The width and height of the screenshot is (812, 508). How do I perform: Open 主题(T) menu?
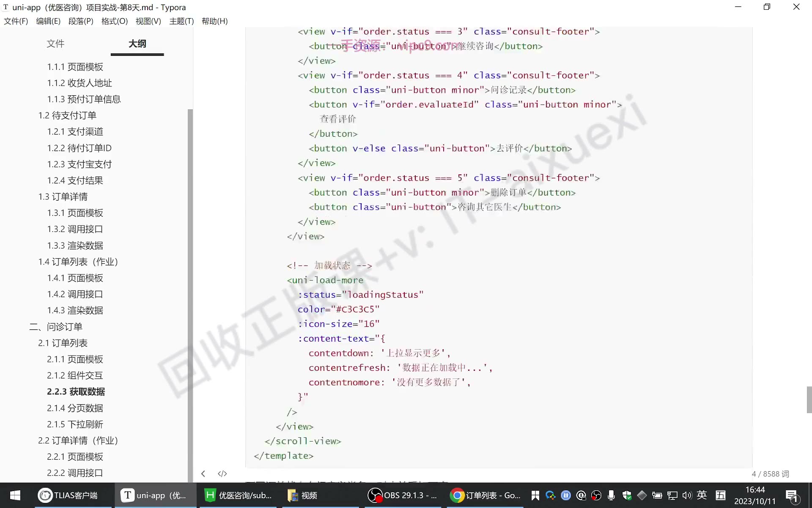(181, 21)
